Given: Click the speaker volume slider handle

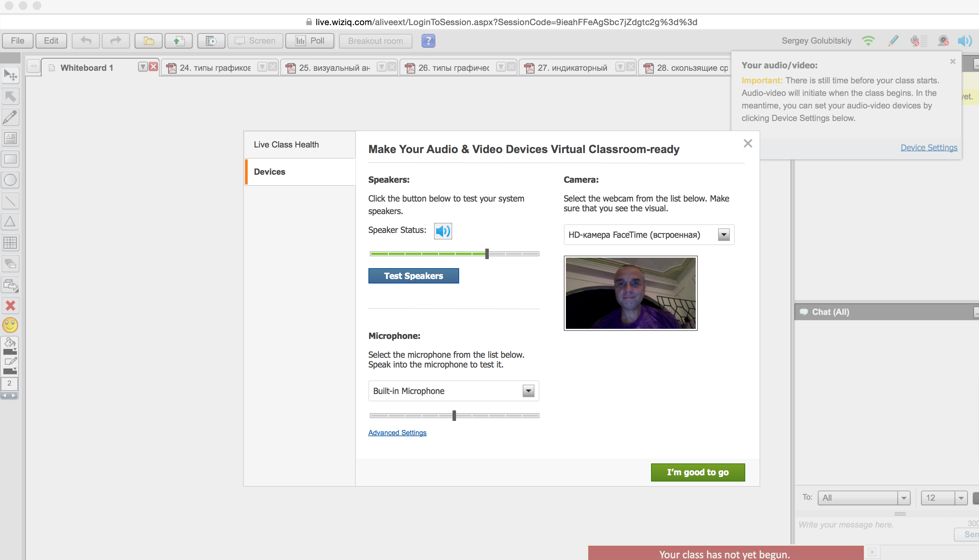Looking at the screenshot, I should 487,254.
